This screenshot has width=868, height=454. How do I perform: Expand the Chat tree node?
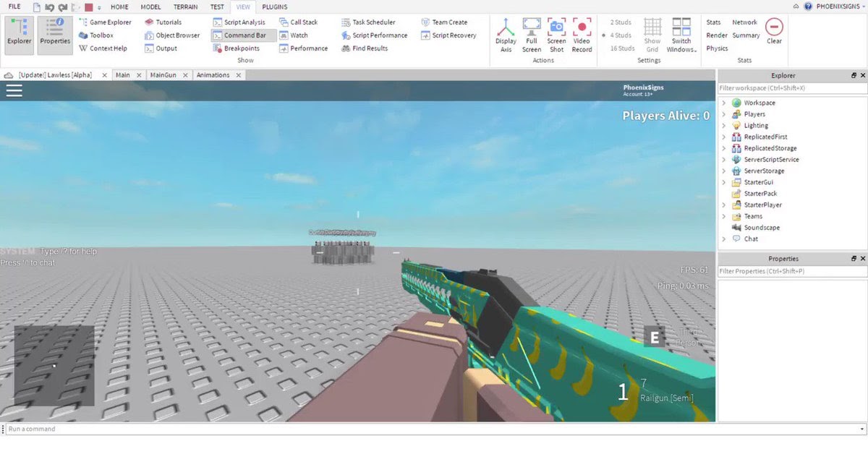[x=724, y=239]
